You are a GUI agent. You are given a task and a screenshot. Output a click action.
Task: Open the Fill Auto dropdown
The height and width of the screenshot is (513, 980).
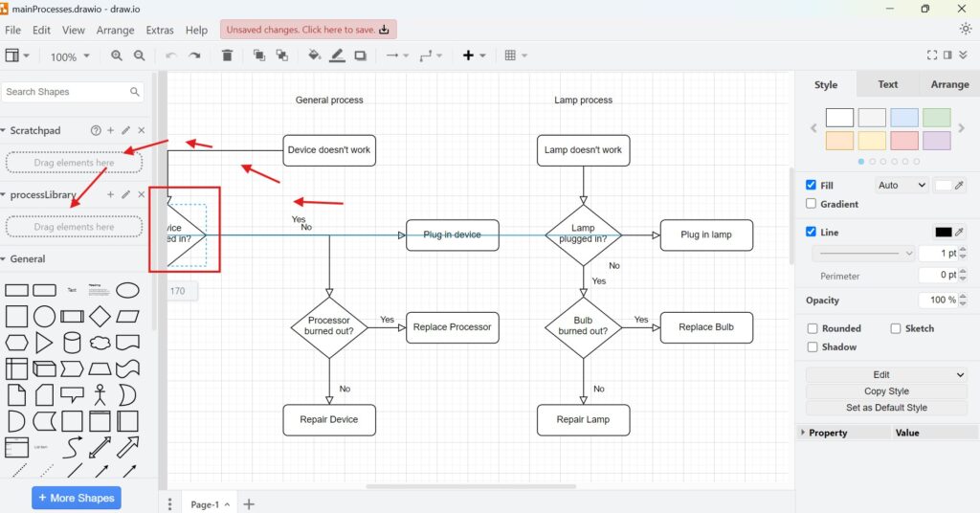(901, 186)
